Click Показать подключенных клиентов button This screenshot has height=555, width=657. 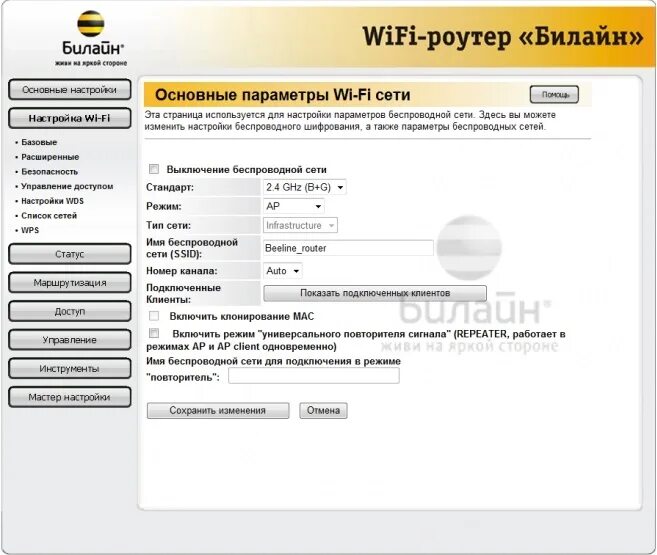[375, 293]
